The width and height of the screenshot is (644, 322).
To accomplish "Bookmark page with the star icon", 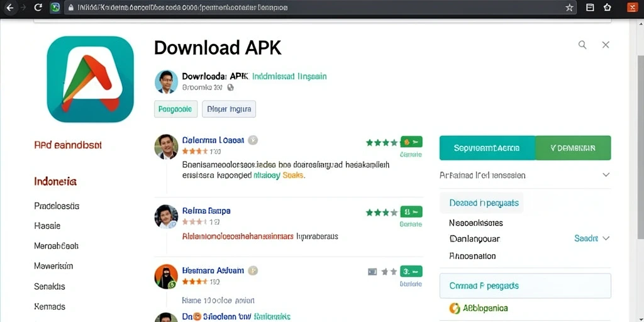I will point(569,8).
